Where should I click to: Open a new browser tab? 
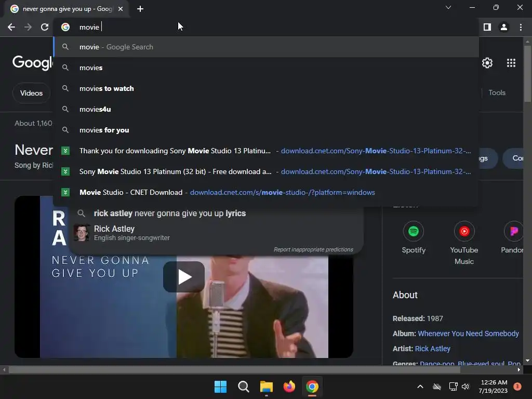[x=140, y=9]
